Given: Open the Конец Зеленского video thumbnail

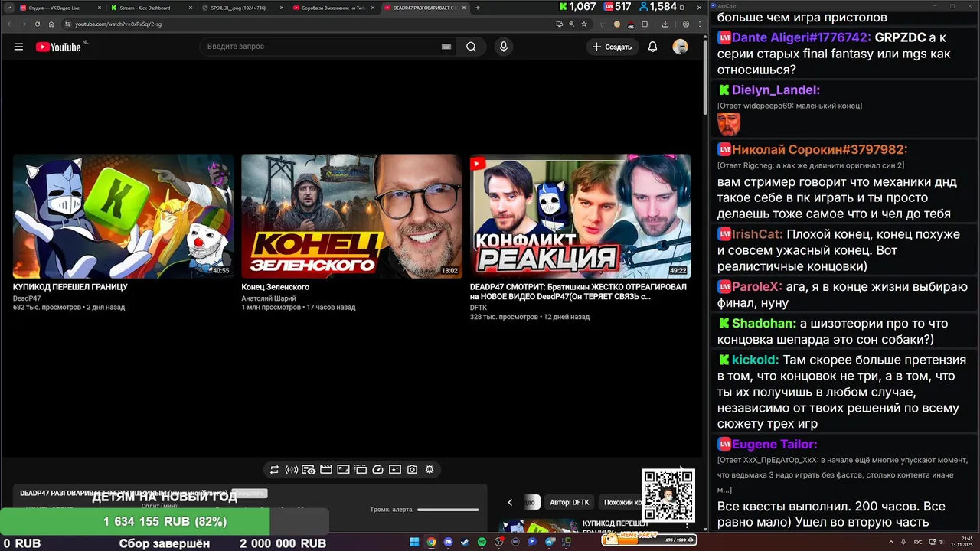Looking at the screenshot, I should [351, 216].
